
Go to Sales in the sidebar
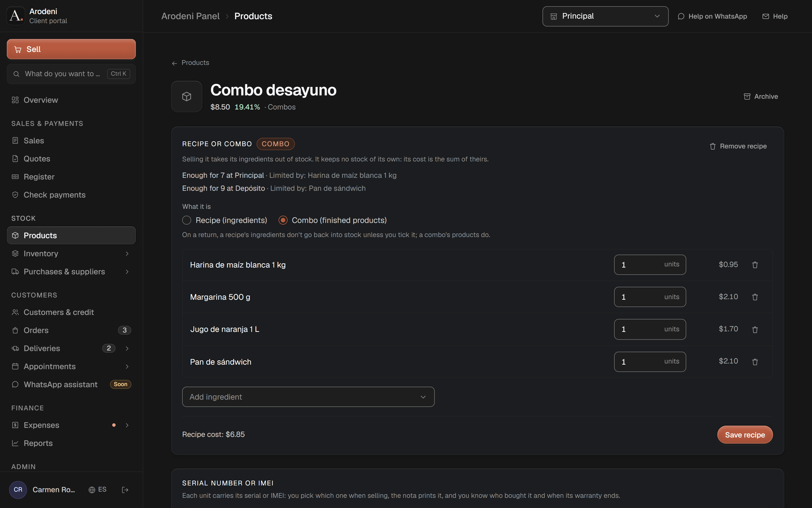coord(71,141)
